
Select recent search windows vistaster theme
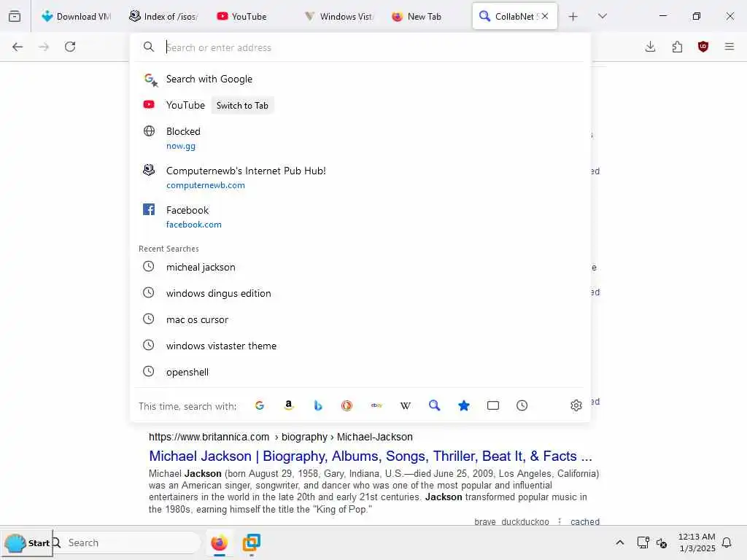pyautogui.click(x=360, y=346)
